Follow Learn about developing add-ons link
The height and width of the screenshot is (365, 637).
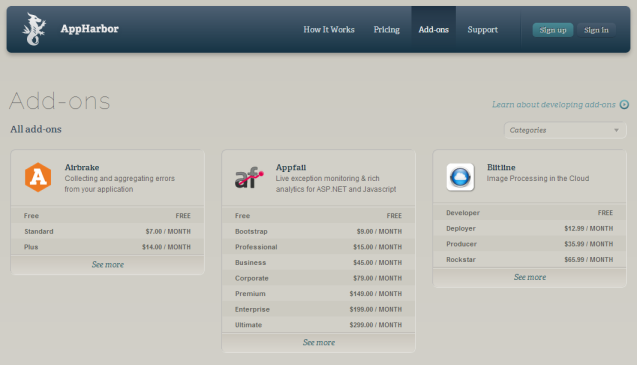[554, 105]
